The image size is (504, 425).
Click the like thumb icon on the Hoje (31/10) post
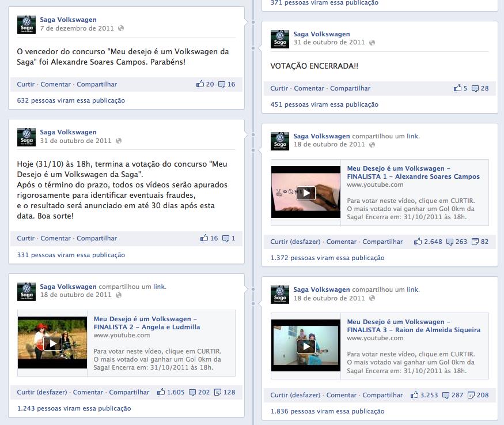pyautogui.click(x=204, y=238)
